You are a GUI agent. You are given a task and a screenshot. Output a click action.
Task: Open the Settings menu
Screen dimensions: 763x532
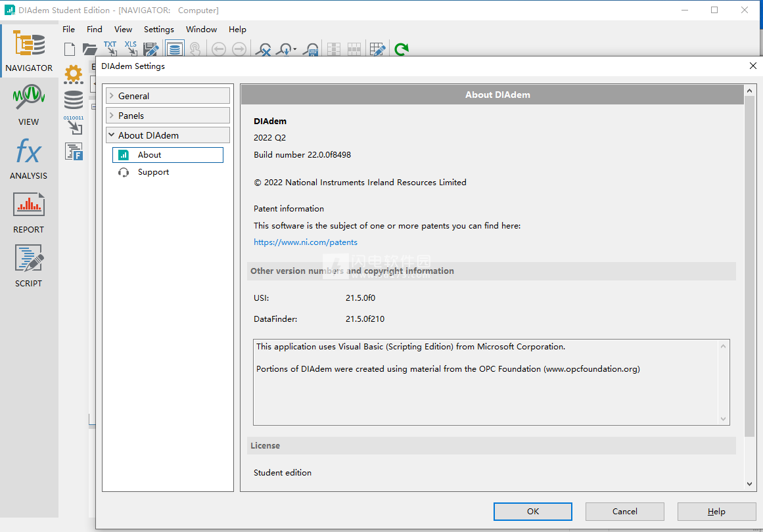coord(158,29)
